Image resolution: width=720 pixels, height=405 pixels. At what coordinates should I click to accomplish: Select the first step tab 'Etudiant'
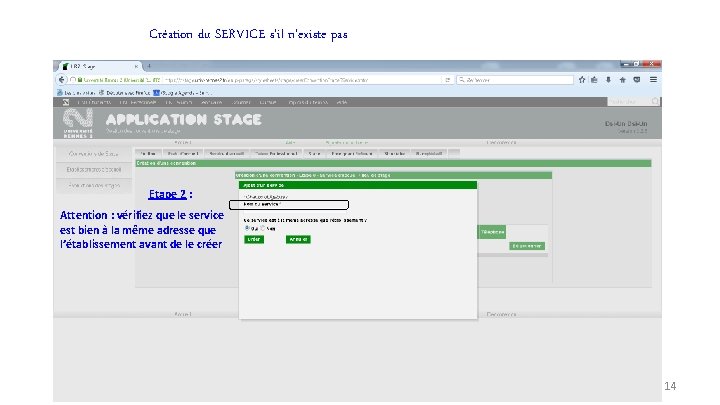click(148, 153)
